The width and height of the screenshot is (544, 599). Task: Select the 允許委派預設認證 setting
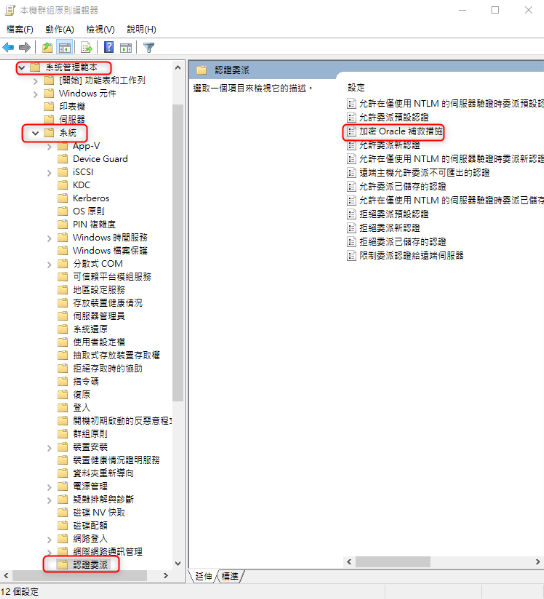394,117
